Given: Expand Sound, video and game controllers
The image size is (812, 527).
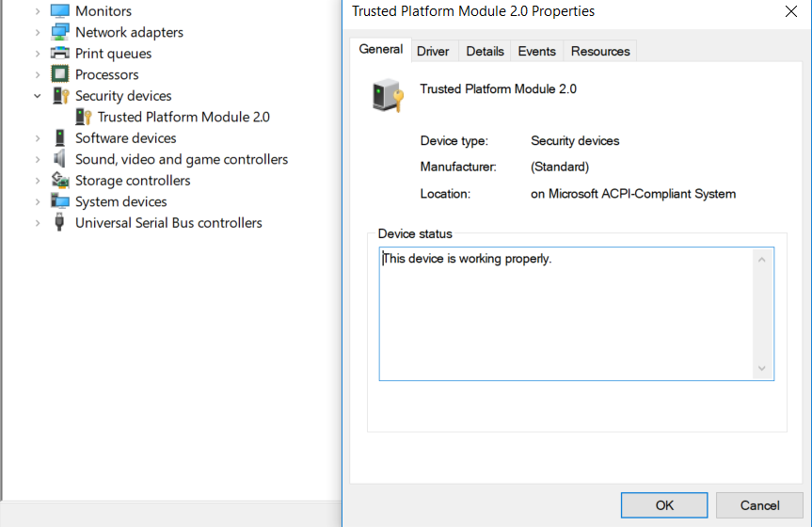Looking at the screenshot, I should click(38, 160).
